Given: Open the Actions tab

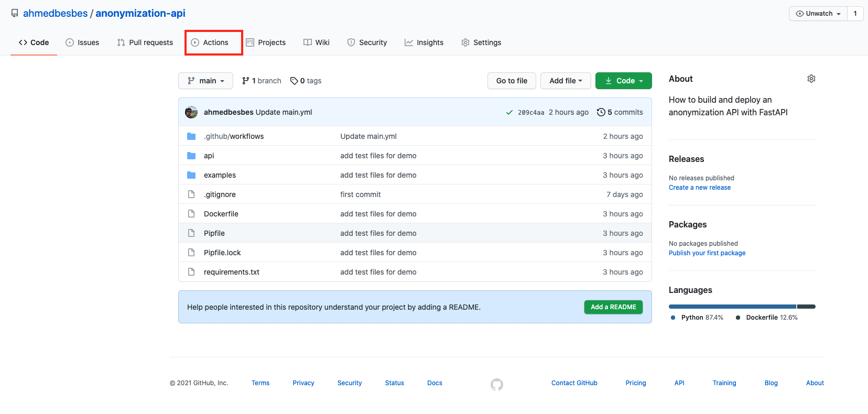Looking at the screenshot, I should [x=210, y=42].
